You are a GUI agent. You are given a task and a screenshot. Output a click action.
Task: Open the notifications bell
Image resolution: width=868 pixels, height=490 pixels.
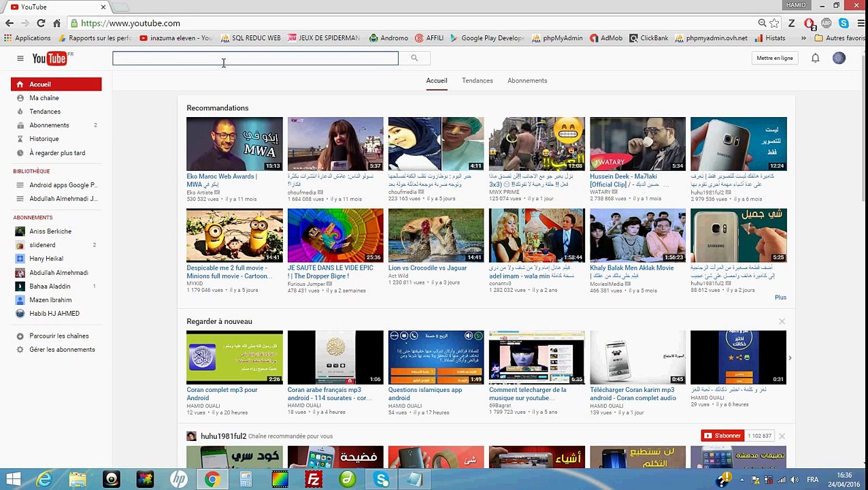tap(815, 59)
